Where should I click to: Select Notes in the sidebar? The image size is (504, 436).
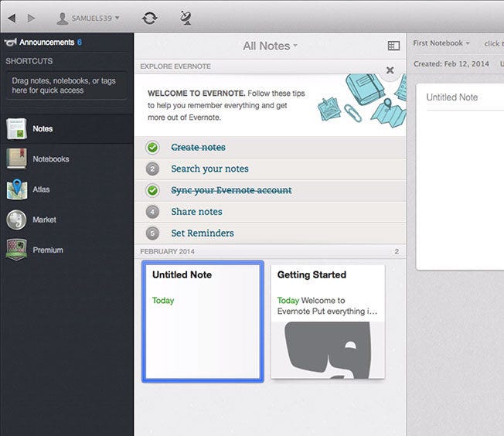click(66, 129)
